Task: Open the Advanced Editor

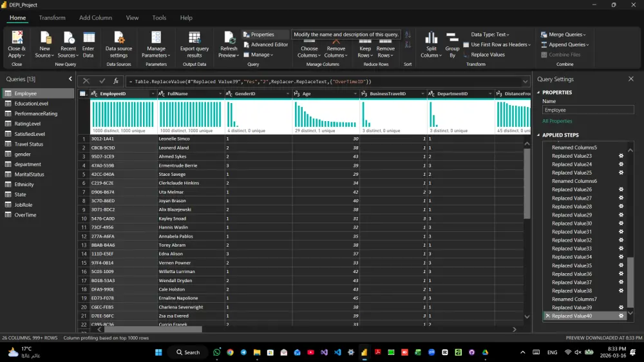Action: (266, 44)
